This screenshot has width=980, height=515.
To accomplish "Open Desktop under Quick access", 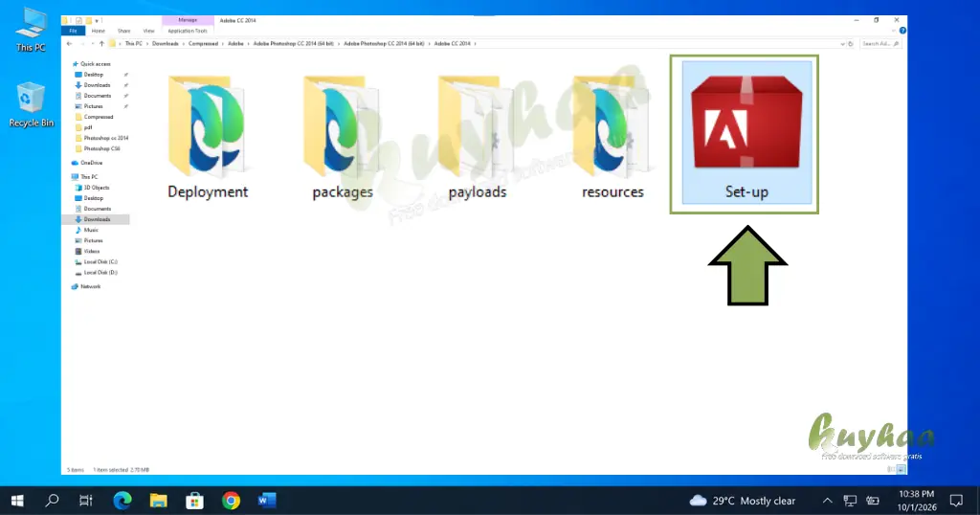I will click(89, 75).
